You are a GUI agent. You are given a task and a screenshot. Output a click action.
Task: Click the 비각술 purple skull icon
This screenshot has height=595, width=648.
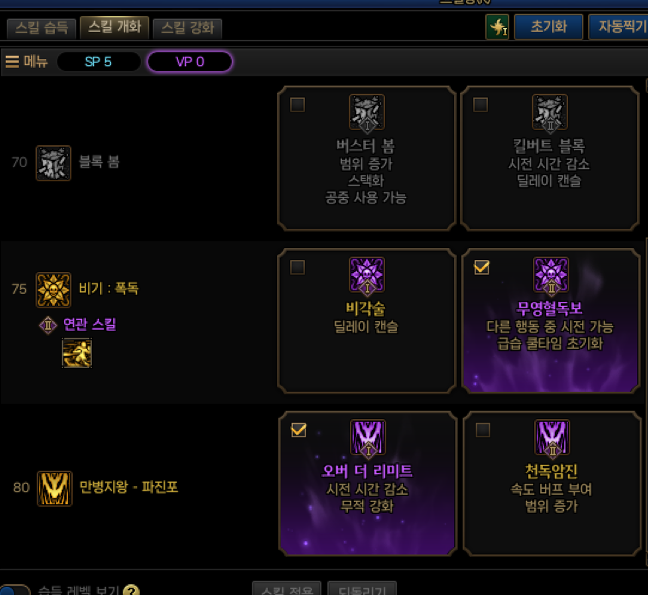[x=367, y=275]
